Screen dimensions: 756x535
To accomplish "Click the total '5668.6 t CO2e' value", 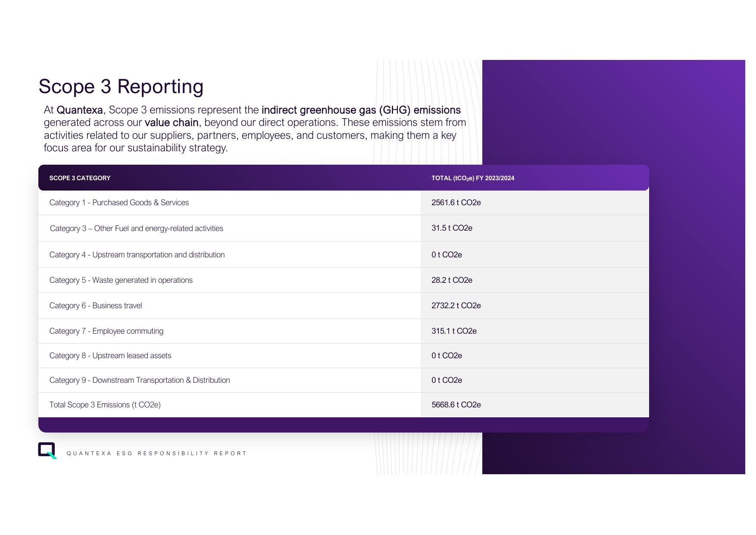I will click(456, 405).
